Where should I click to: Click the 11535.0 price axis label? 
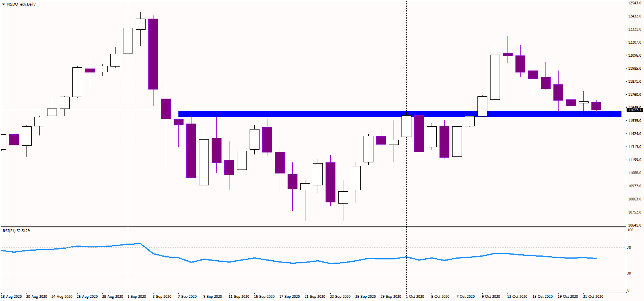(x=635, y=121)
